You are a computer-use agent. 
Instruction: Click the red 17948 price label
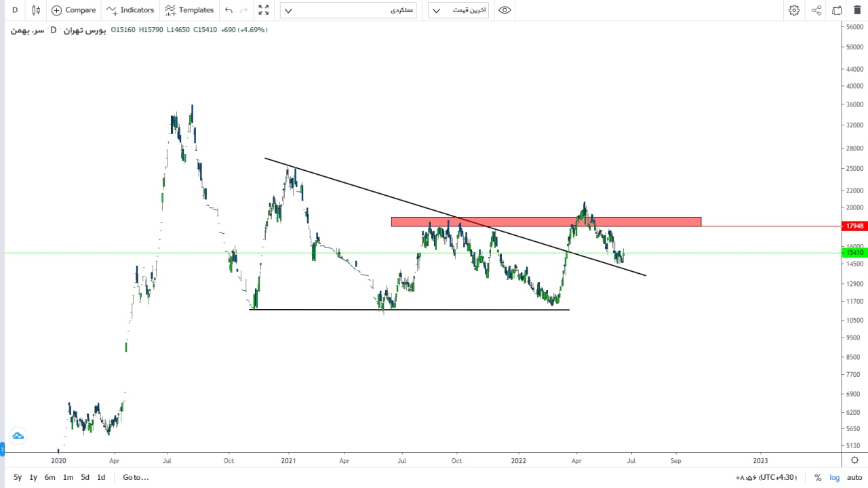point(854,226)
